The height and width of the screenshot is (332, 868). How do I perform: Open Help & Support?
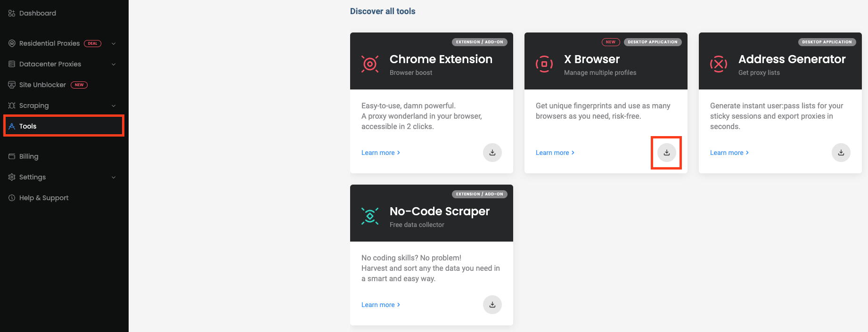[44, 198]
